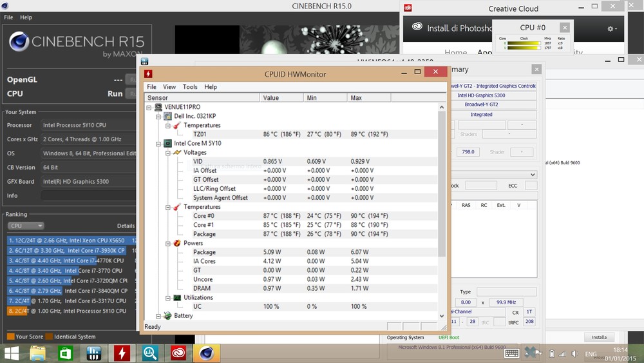Open the HWMonitor File menu
644x363 pixels.
click(151, 87)
